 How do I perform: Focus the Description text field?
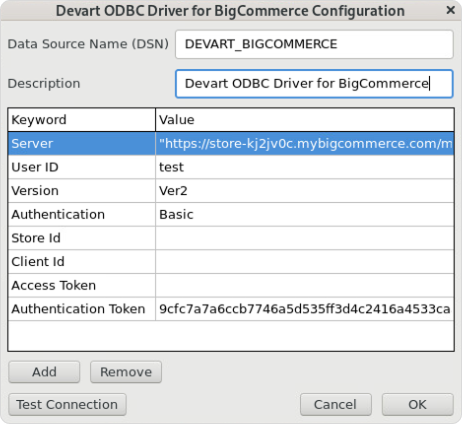(x=314, y=84)
